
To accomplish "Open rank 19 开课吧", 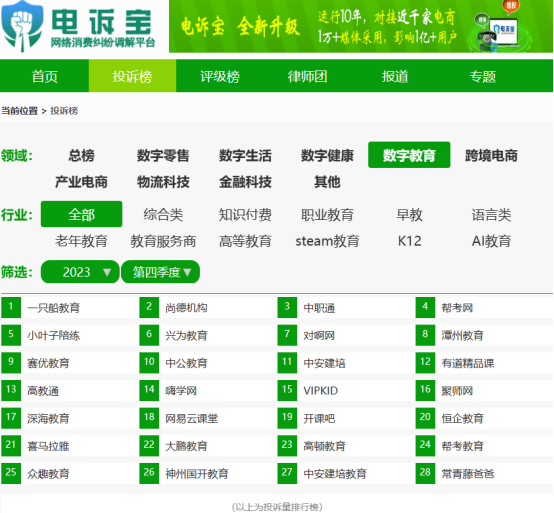I will coord(319,418).
